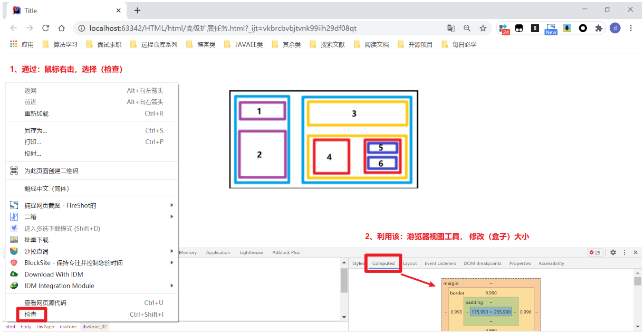Open the DOM Breakpoints tab

click(x=483, y=263)
